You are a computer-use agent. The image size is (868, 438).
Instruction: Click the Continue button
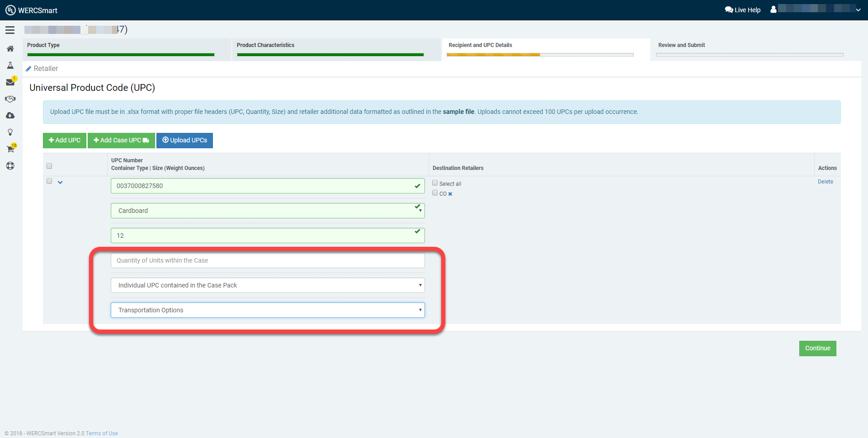(817, 349)
